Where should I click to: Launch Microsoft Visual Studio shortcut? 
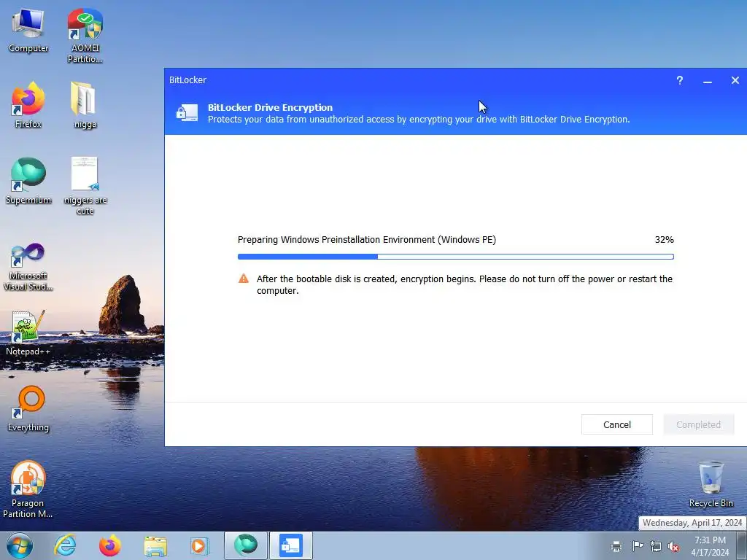[28, 267]
